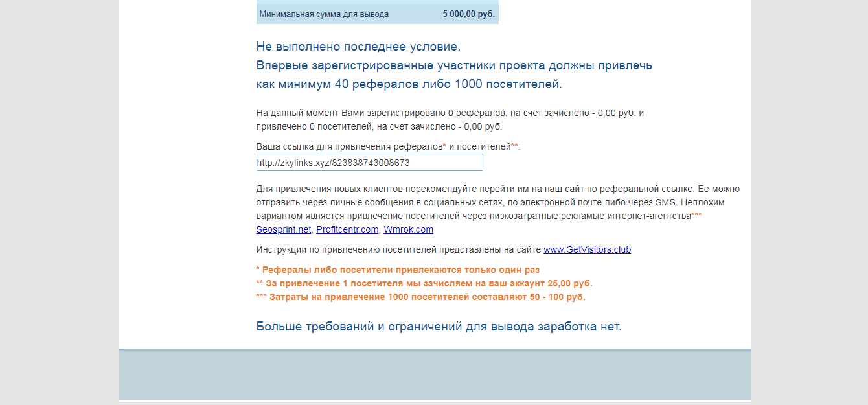The image size is (868, 405).
Task: Click the 'Минимальная сумма для вывода' label
Action: [324, 14]
